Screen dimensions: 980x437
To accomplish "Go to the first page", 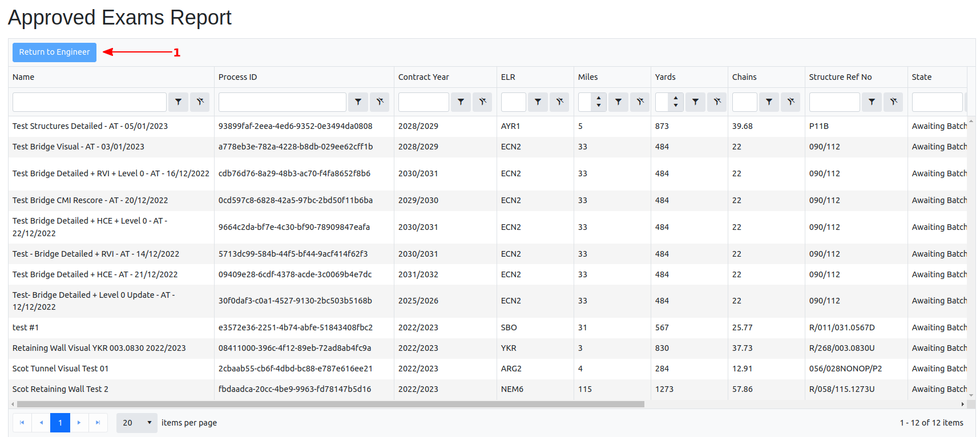I will pos(22,423).
